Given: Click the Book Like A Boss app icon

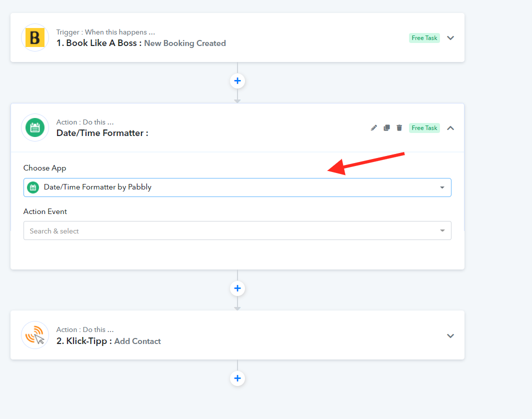Looking at the screenshot, I should point(35,37).
